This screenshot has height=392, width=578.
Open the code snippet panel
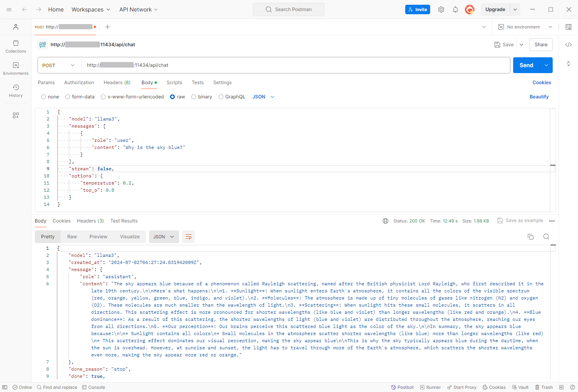point(569,45)
